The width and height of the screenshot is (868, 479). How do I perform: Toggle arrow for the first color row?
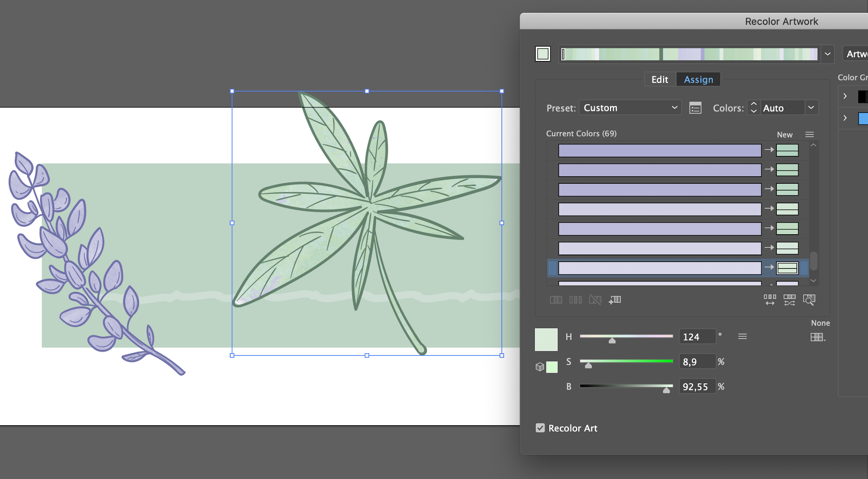[769, 150]
